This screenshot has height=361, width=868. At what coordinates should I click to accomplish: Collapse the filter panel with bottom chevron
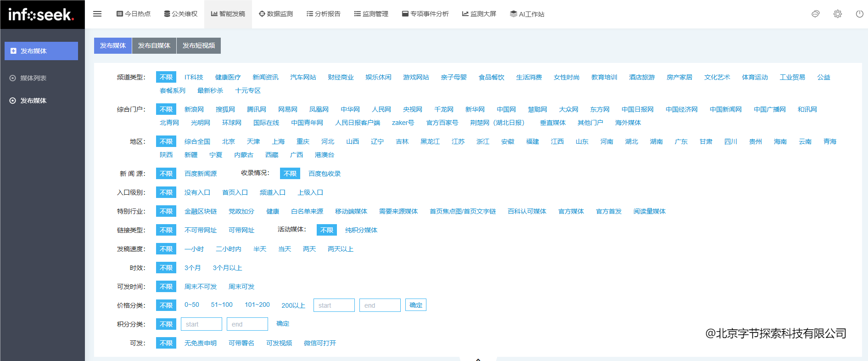pyautogui.click(x=478, y=359)
